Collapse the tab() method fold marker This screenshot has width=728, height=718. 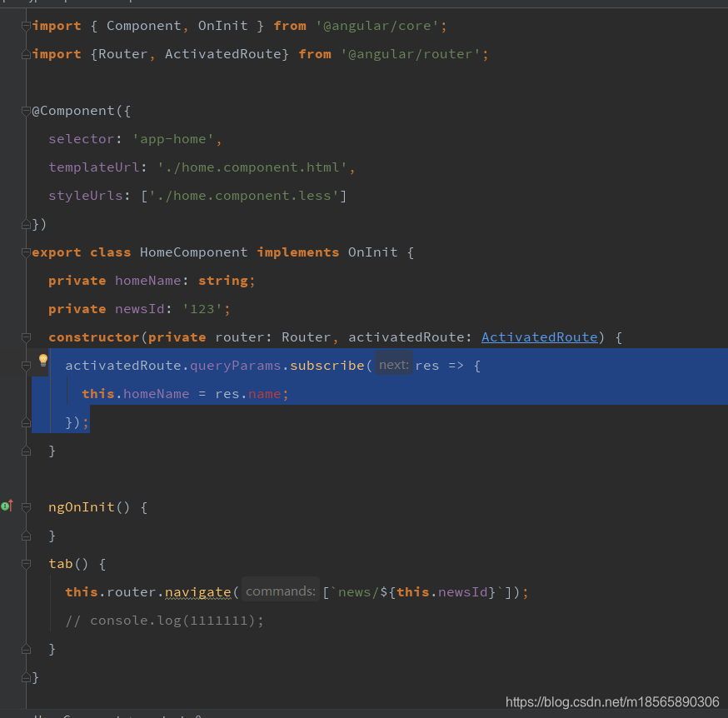pos(26,564)
